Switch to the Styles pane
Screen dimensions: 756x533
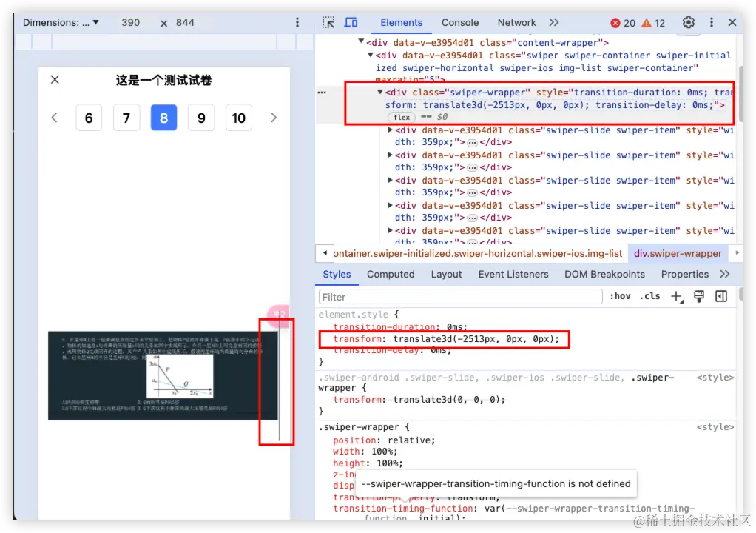pos(337,274)
